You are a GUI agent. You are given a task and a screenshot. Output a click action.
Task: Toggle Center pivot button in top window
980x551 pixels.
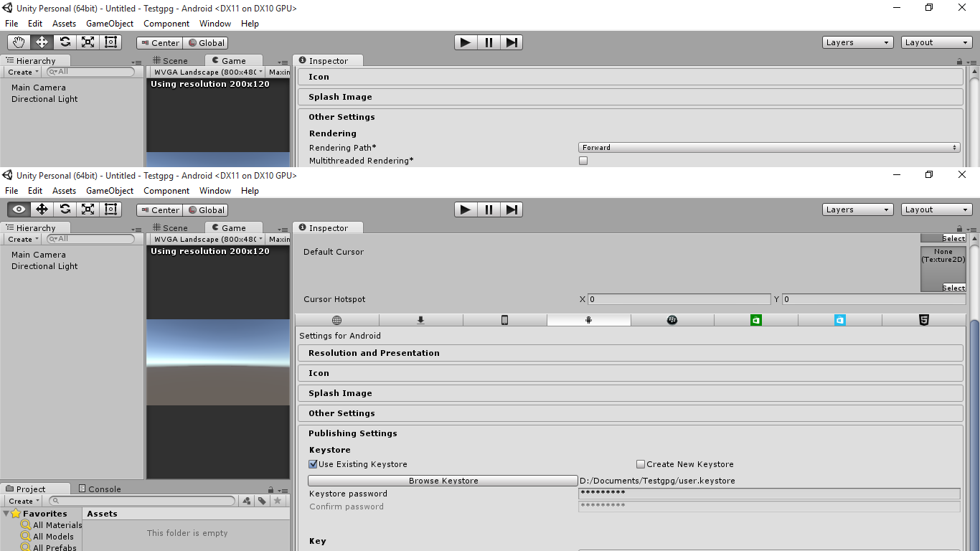point(159,43)
